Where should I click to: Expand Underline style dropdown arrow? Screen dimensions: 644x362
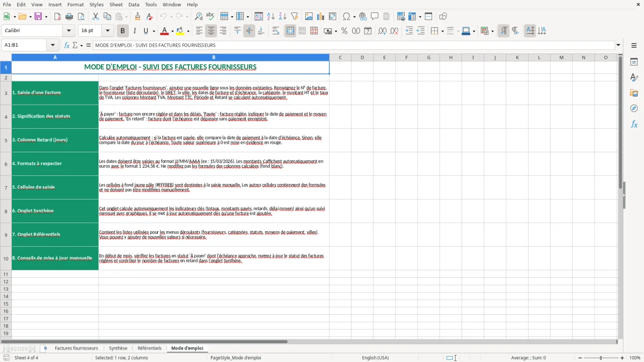pos(153,31)
